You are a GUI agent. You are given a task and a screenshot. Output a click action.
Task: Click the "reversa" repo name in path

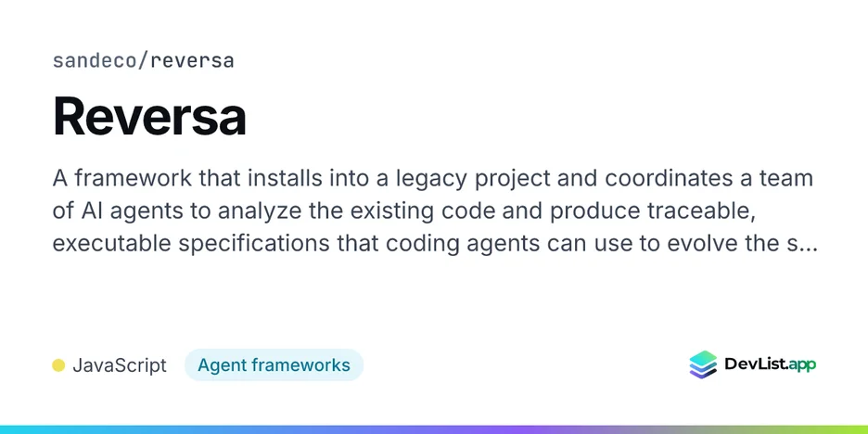192,61
